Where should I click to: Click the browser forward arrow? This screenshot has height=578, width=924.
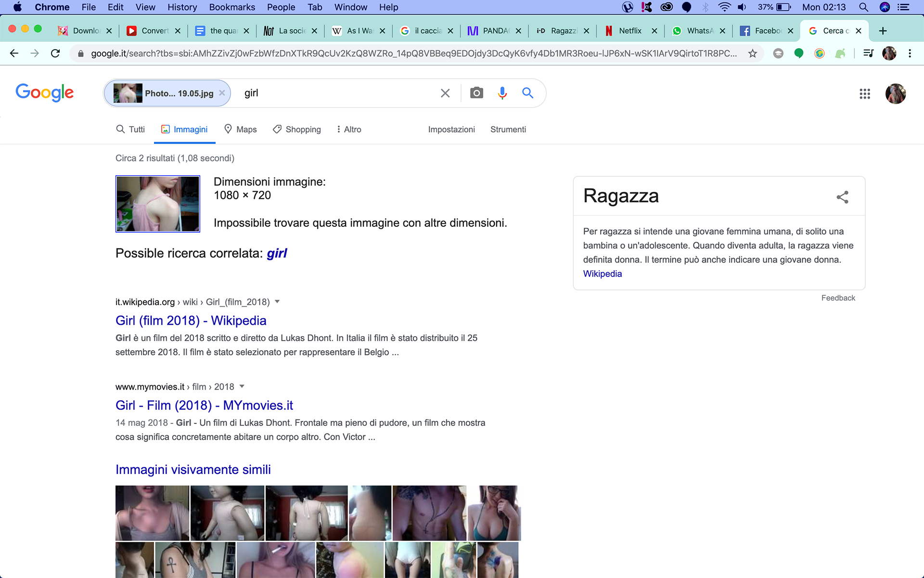(35, 53)
